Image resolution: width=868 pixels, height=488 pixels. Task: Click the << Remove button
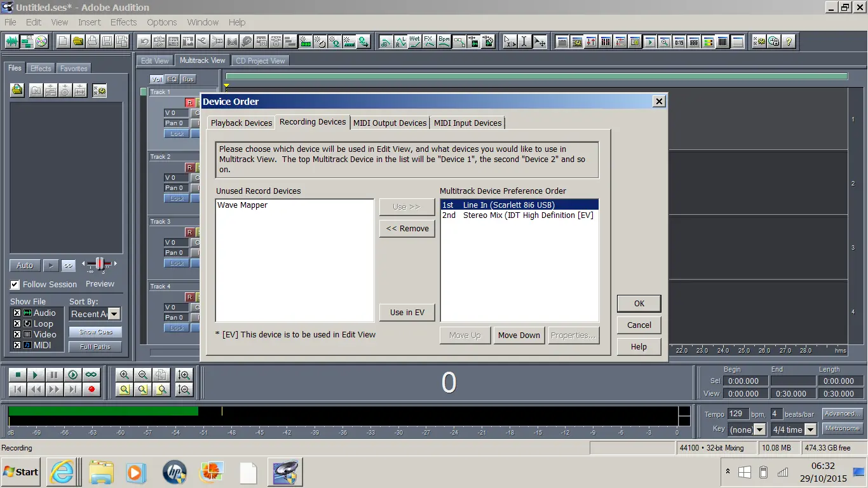(407, 229)
